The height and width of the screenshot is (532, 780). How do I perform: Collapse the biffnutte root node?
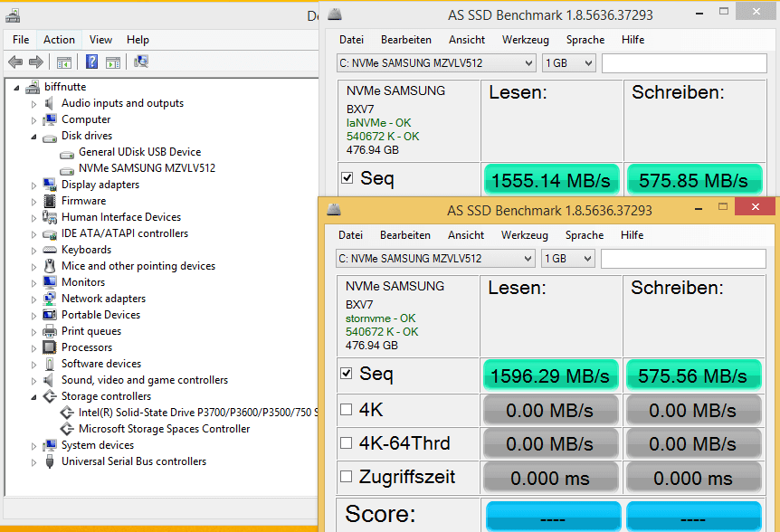click(x=16, y=88)
